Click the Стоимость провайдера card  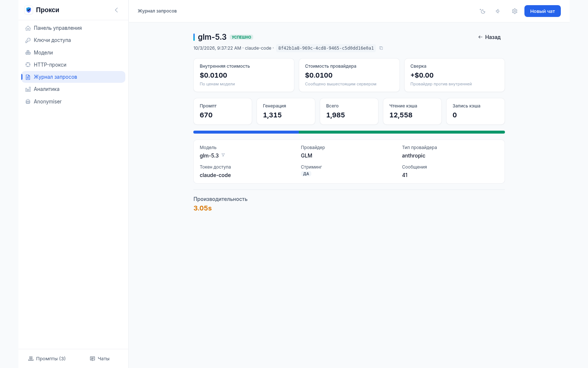click(349, 75)
